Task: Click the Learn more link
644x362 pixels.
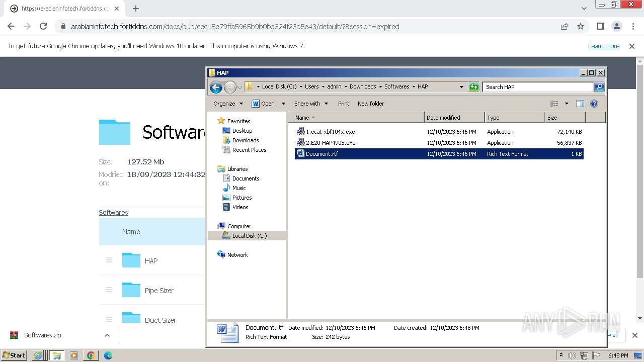Action: (x=604, y=46)
